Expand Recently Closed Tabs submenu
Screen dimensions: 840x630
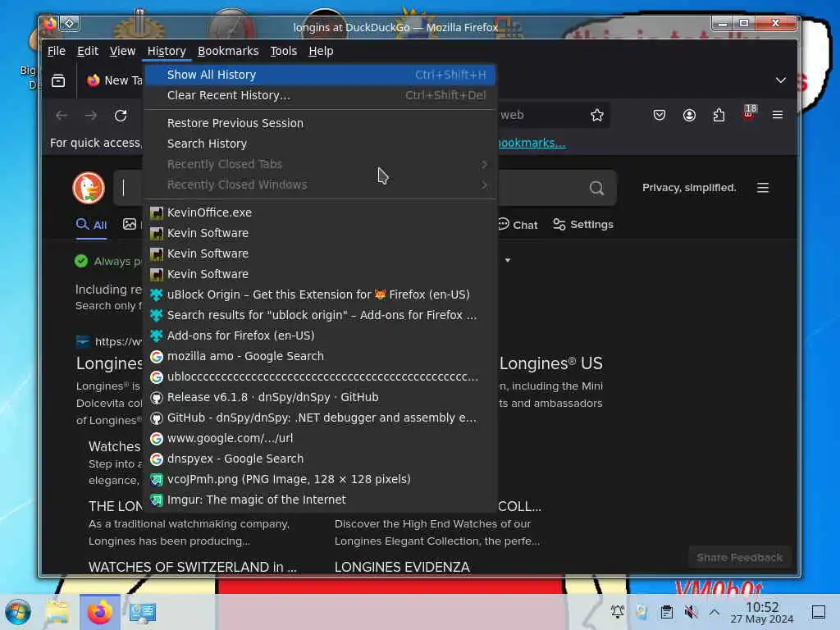tap(320, 164)
